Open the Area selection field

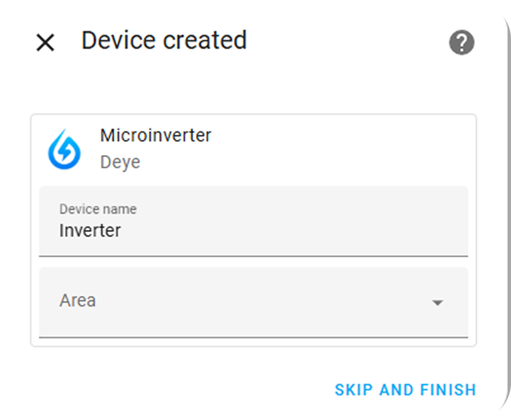(254, 302)
